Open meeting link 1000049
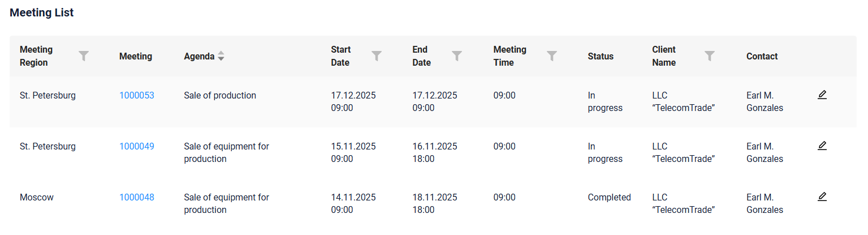 click(137, 146)
